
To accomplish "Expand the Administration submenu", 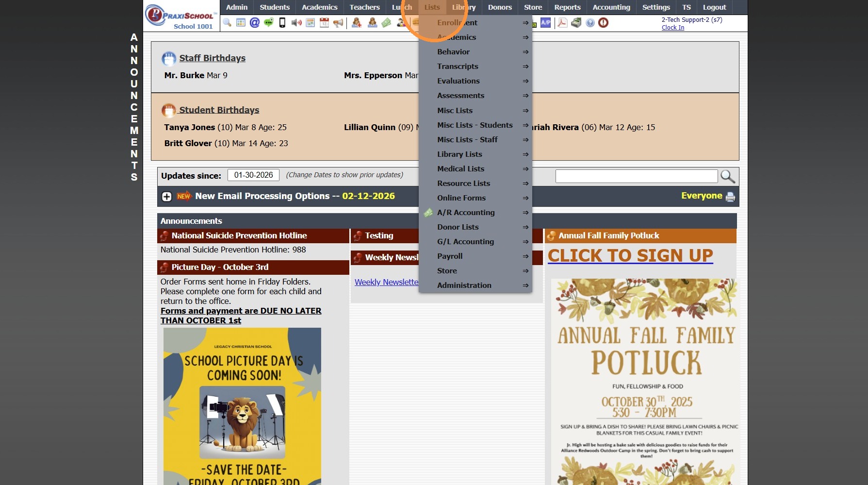I will (x=475, y=285).
